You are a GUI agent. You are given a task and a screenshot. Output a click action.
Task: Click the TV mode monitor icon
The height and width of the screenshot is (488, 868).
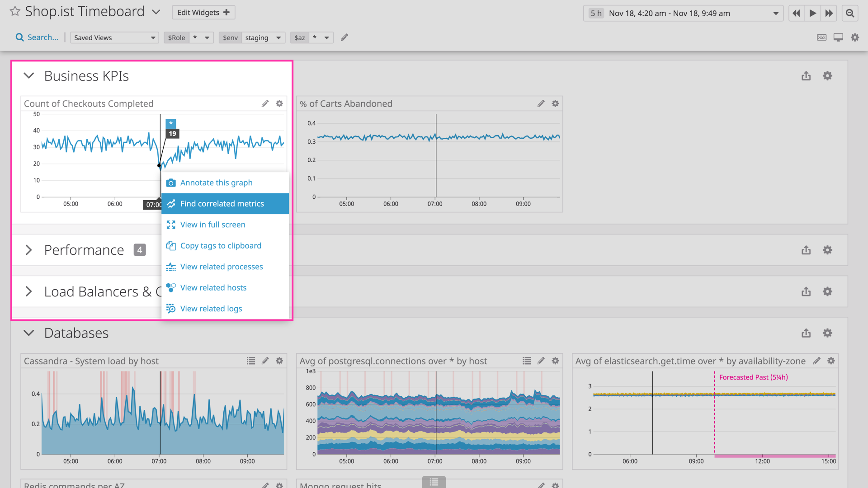(x=838, y=38)
